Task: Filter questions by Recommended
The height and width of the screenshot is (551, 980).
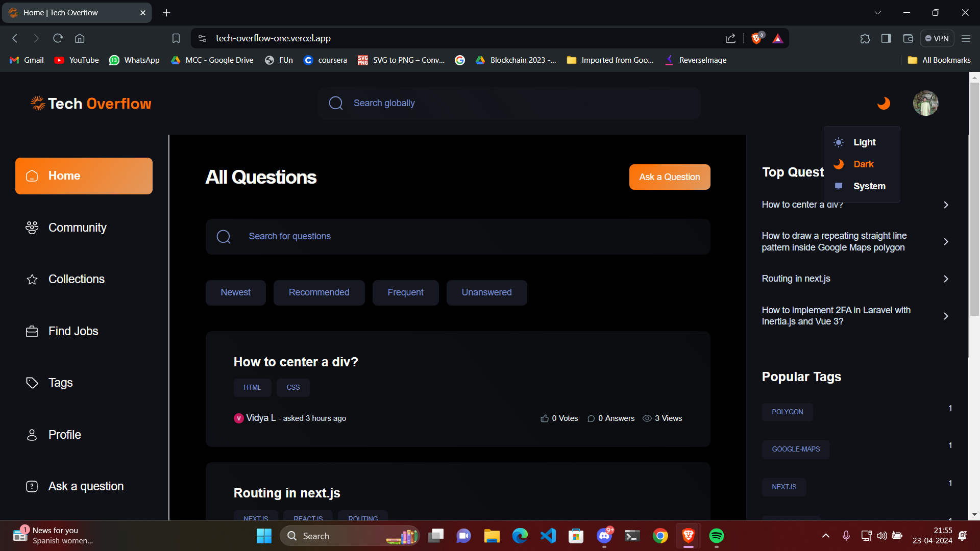Action: [x=318, y=292]
